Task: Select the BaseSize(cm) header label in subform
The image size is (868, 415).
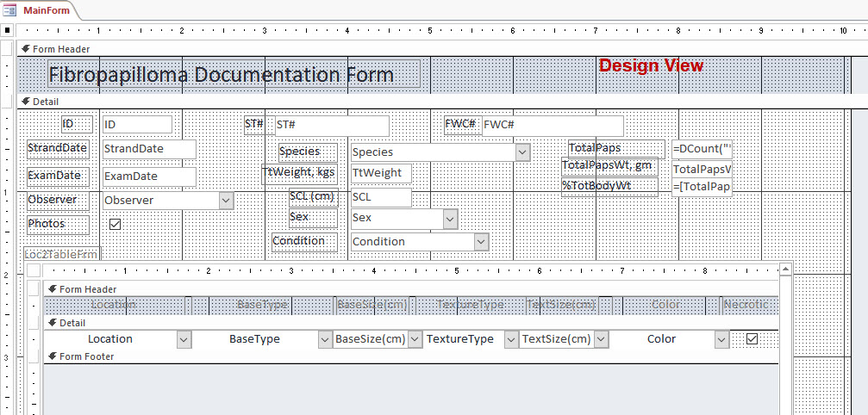Action: [x=372, y=305]
